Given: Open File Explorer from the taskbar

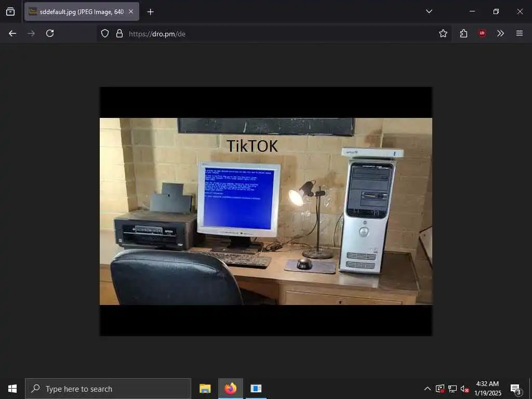Looking at the screenshot, I should [205, 389].
